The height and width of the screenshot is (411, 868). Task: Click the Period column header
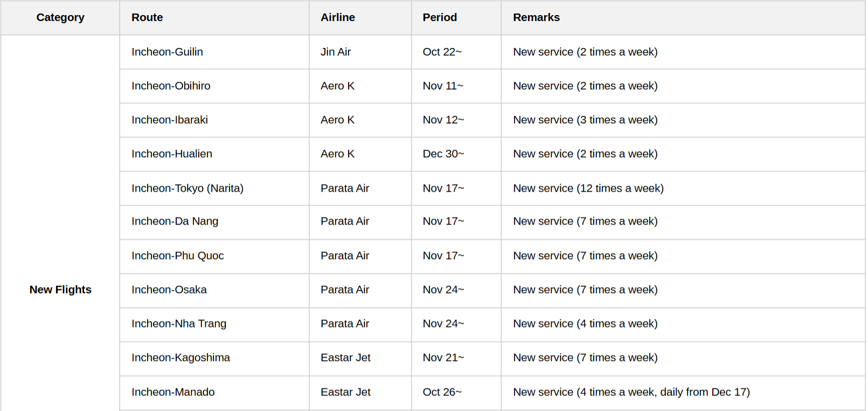[x=440, y=17]
